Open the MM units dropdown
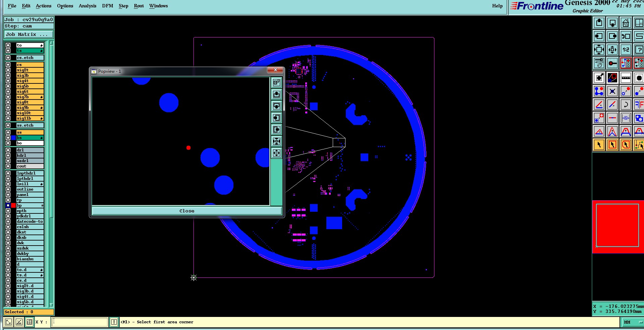This screenshot has height=330, width=644. point(632,322)
